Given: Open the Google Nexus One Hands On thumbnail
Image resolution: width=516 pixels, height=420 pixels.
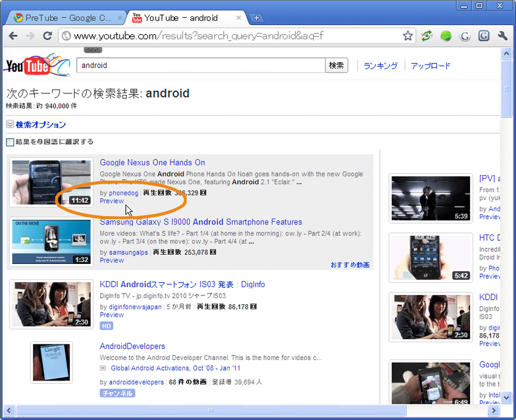Looking at the screenshot, I should click(51, 182).
